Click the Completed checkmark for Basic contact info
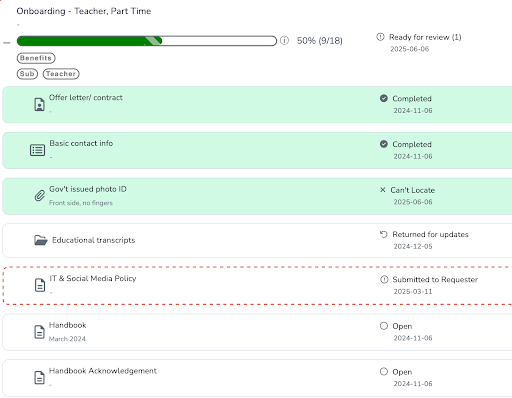This screenshot has height=398, width=512. pyautogui.click(x=384, y=144)
